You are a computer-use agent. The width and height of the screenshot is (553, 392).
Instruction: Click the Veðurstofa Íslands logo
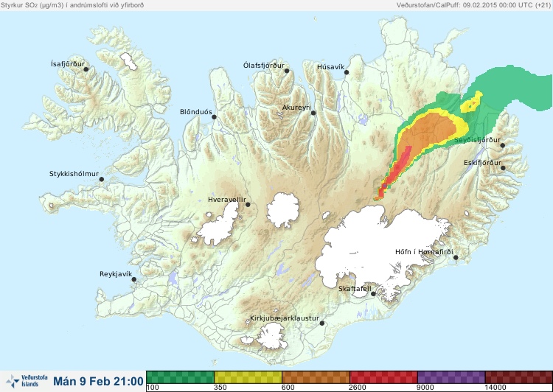[27, 381]
